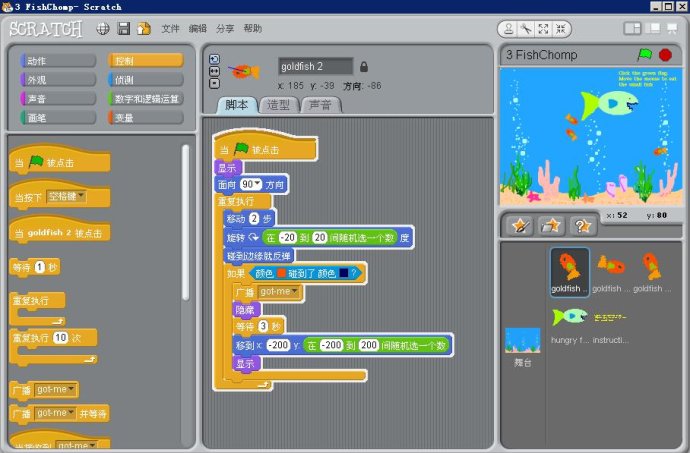The height and width of the screenshot is (453, 690).
Task: Click the 等待 1 秒 block in palette
Action: coord(35,267)
